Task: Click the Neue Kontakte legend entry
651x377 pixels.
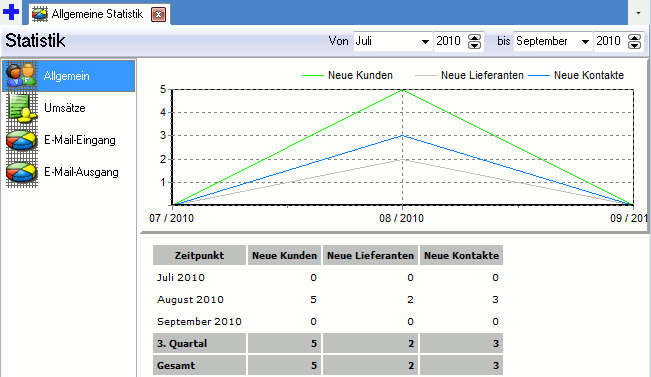Action: pos(575,75)
